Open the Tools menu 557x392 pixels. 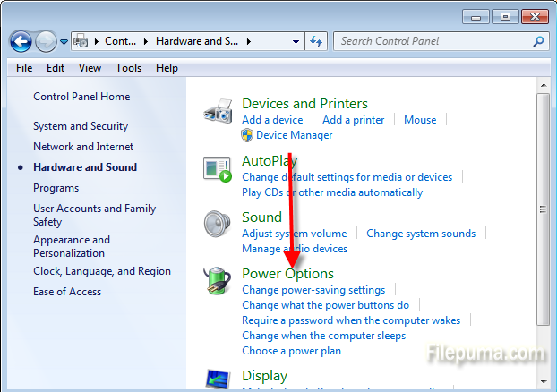pos(128,68)
